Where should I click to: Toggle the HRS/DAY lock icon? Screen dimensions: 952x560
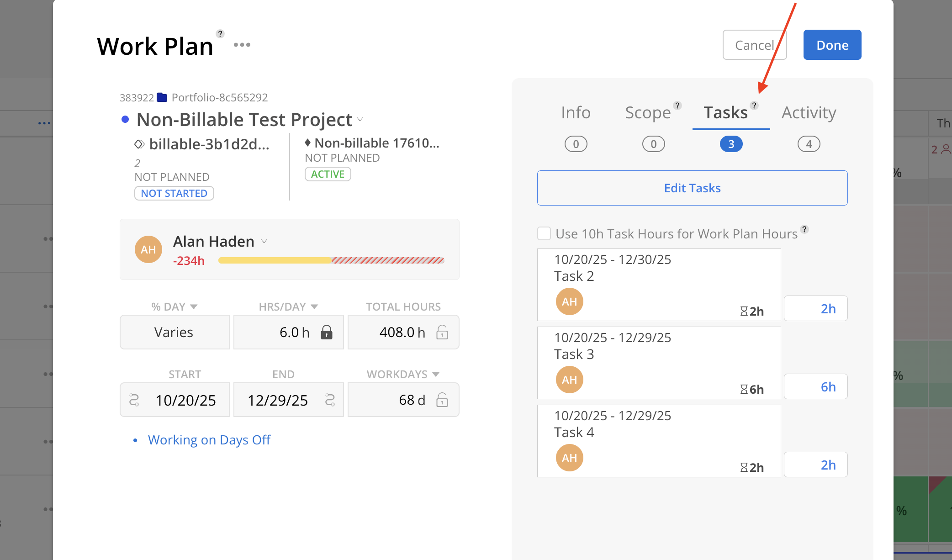(x=326, y=332)
